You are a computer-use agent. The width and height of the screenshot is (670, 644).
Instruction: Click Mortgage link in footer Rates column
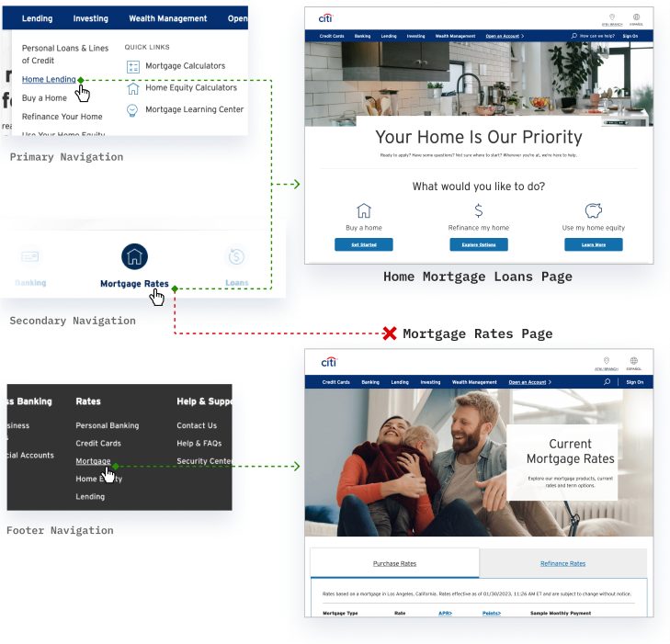pos(93,461)
